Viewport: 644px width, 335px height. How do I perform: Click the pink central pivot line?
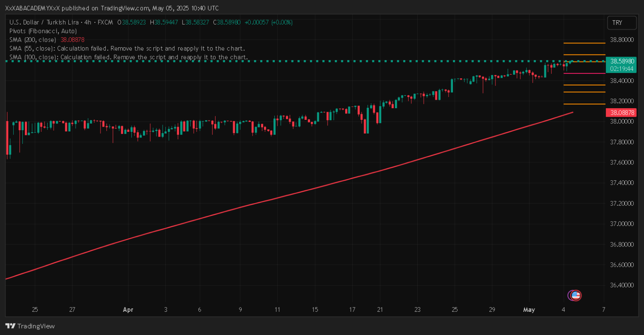coord(584,73)
